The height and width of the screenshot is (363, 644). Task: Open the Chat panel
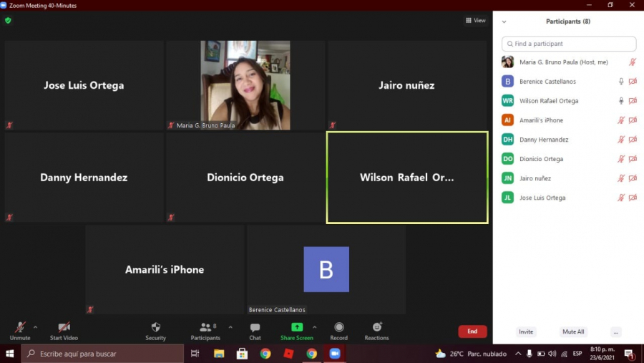click(255, 330)
